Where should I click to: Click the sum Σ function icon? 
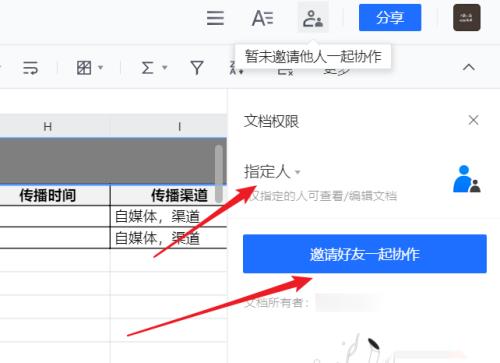point(148,68)
